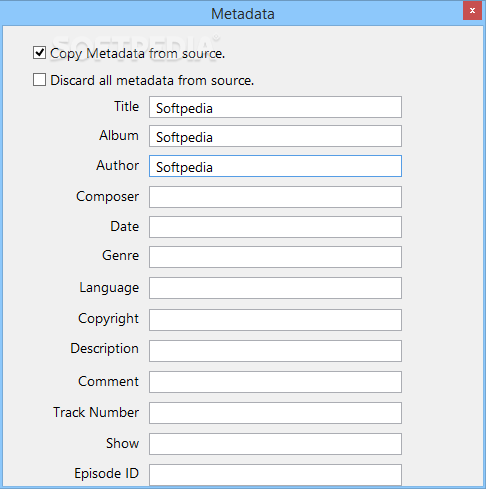Click into the Comment field

[x=275, y=382]
